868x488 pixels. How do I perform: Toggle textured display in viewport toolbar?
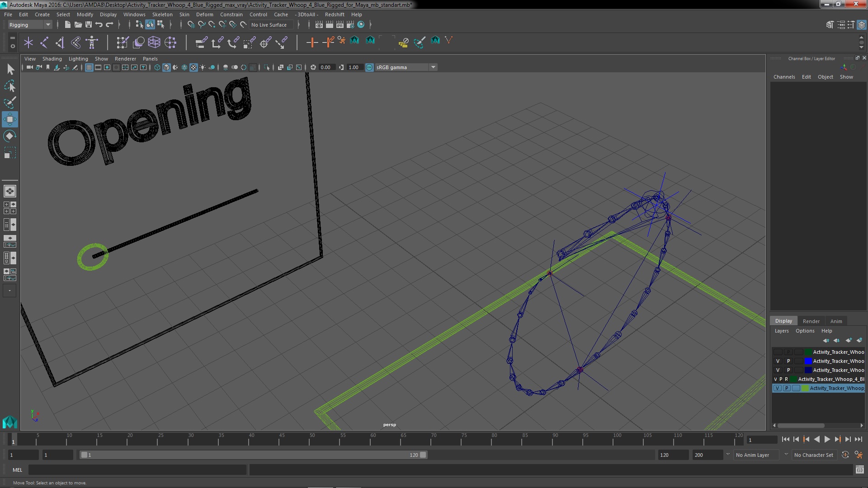coord(193,67)
